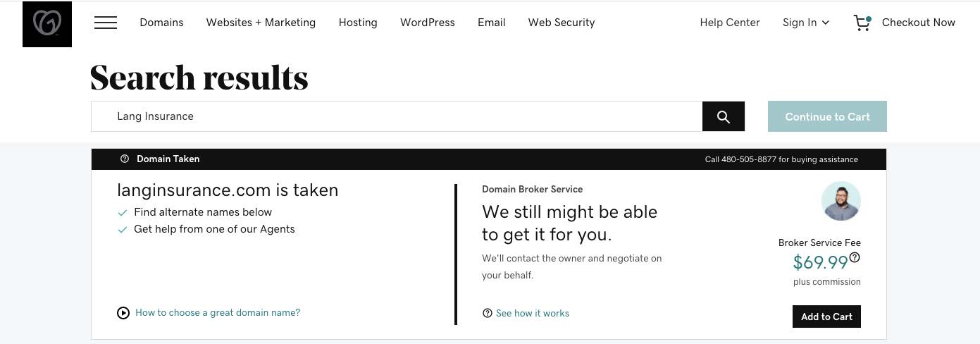Open the Help Center link
This screenshot has width=980, height=344.
pyautogui.click(x=730, y=23)
